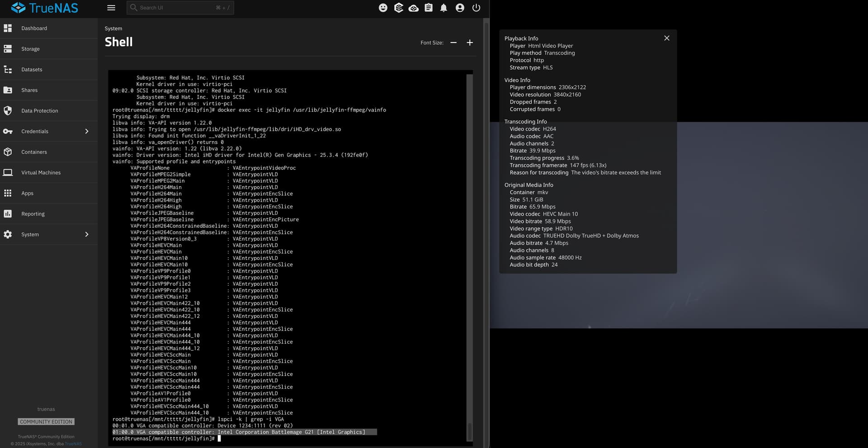Image resolution: width=868 pixels, height=448 pixels.
Task: Click the TrueNAS Connect cloud icon
Action: (413, 8)
